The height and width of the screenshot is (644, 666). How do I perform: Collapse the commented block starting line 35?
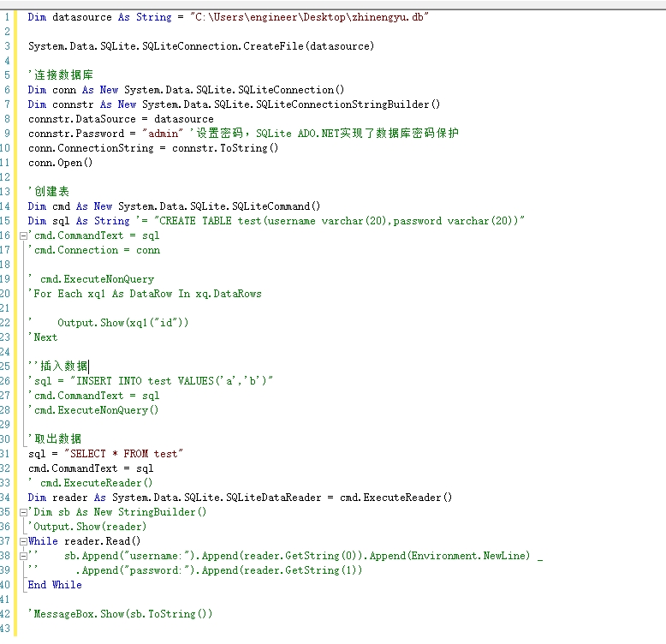[x=22, y=512]
